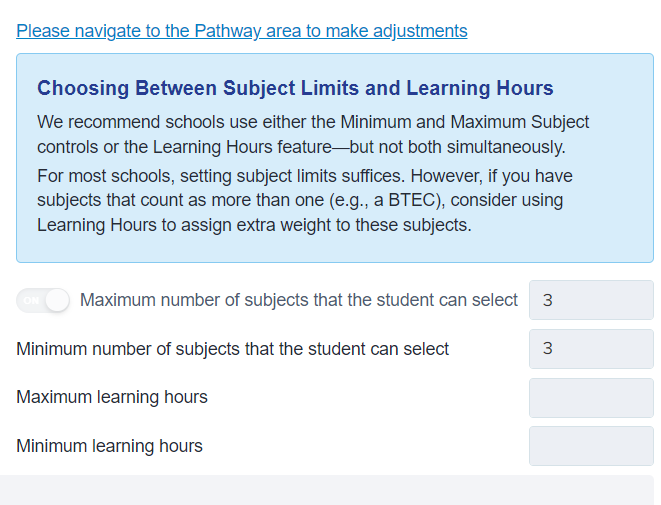Screen dimensions: 661x505
Task: Click the 'Minimum learning hours' label
Action: pyautogui.click(x=109, y=446)
